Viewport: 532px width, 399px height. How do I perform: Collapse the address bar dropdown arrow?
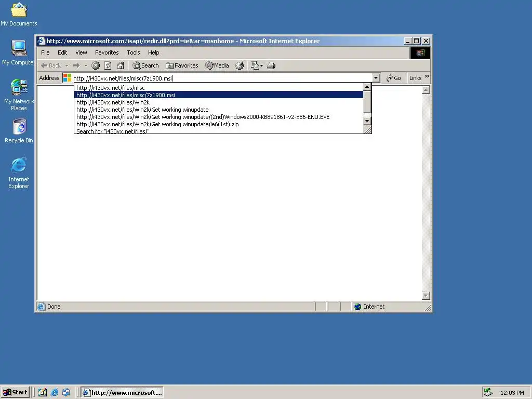(376, 78)
